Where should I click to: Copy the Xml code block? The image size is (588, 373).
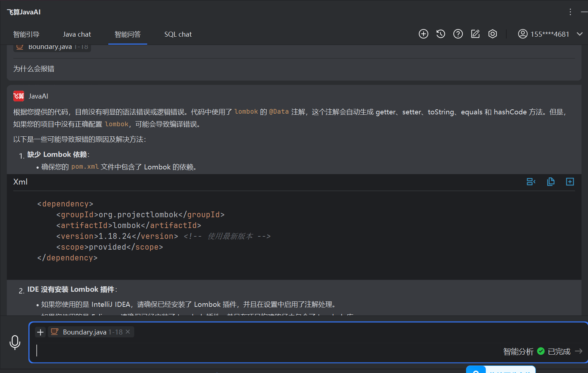(551, 182)
